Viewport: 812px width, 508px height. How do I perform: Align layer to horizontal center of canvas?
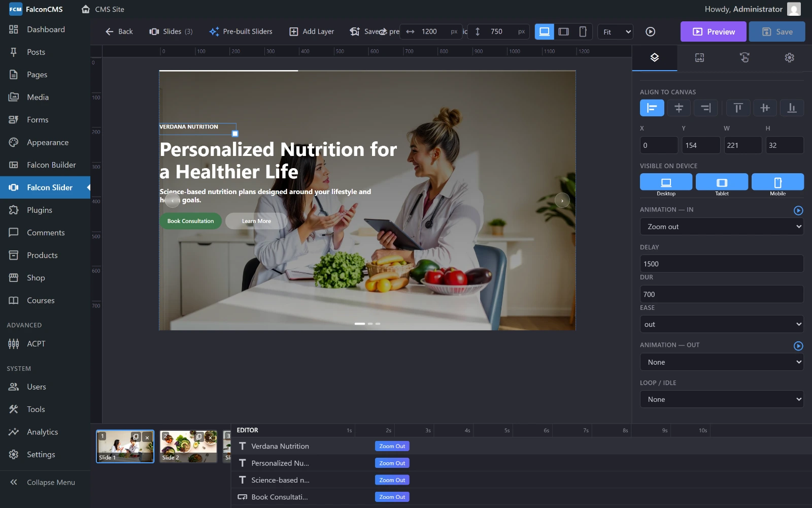(x=679, y=108)
